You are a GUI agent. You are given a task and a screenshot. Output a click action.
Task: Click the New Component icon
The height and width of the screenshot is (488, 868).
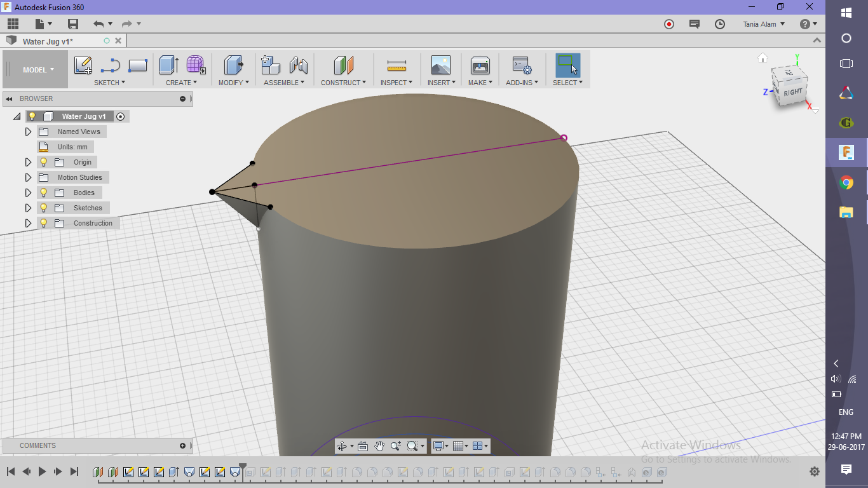(271, 65)
